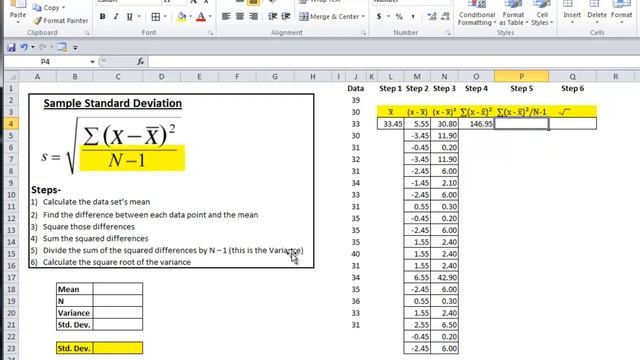The width and height of the screenshot is (640, 360).
Task: Open Cell Styles gallery
Action: tap(542, 14)
